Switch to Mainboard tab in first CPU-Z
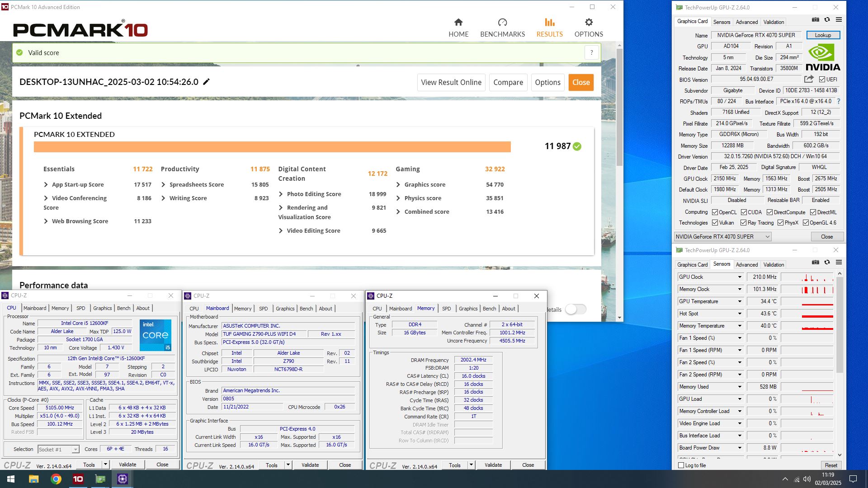 tap(35, 308)
